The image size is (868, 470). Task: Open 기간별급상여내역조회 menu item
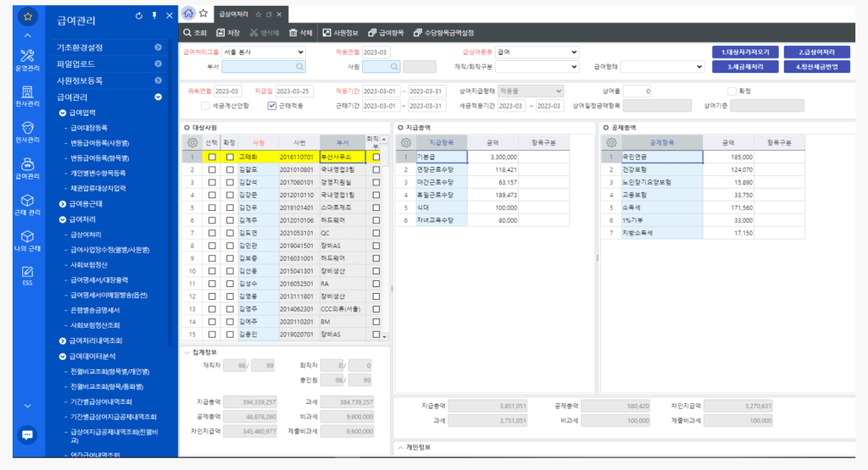click(101, 401)
